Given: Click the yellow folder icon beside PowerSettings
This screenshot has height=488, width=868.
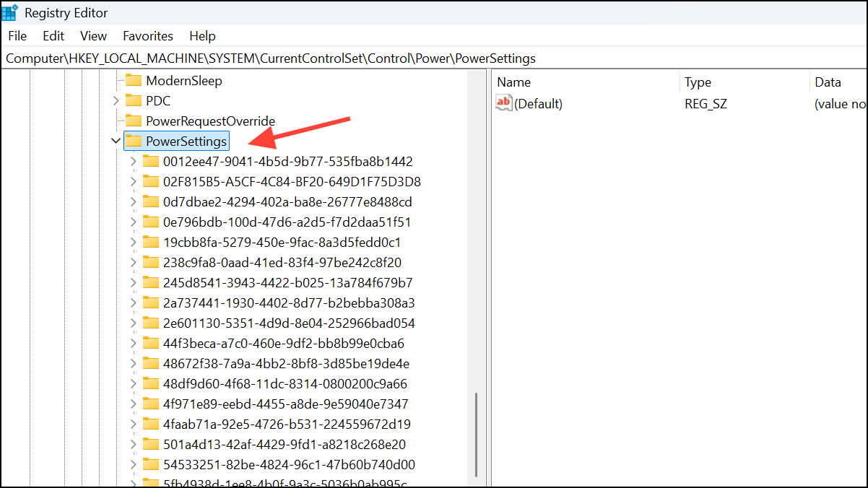Looking at the screenshot, I should pos(134,141).
